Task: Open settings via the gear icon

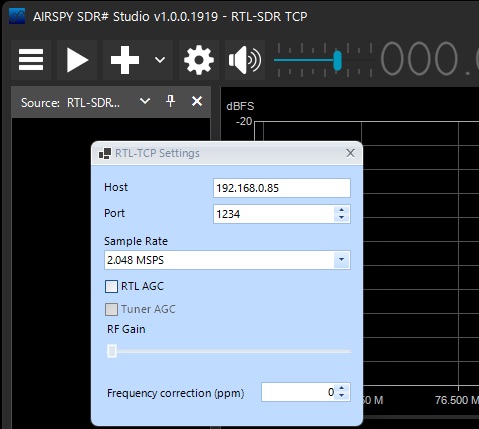Action: [199, 60]
